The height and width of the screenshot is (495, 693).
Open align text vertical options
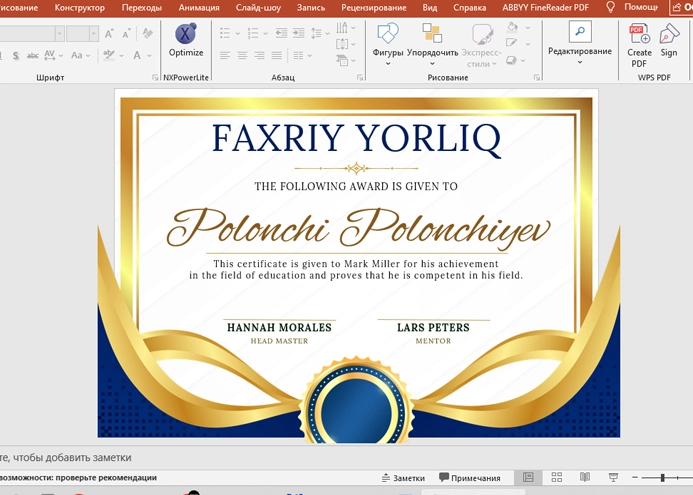coord(346,44)
